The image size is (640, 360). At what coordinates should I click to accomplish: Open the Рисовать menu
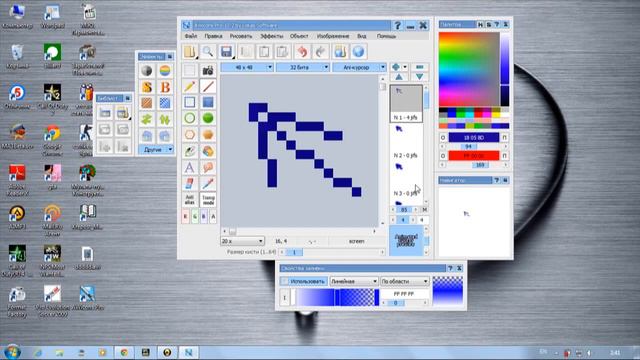241,36
